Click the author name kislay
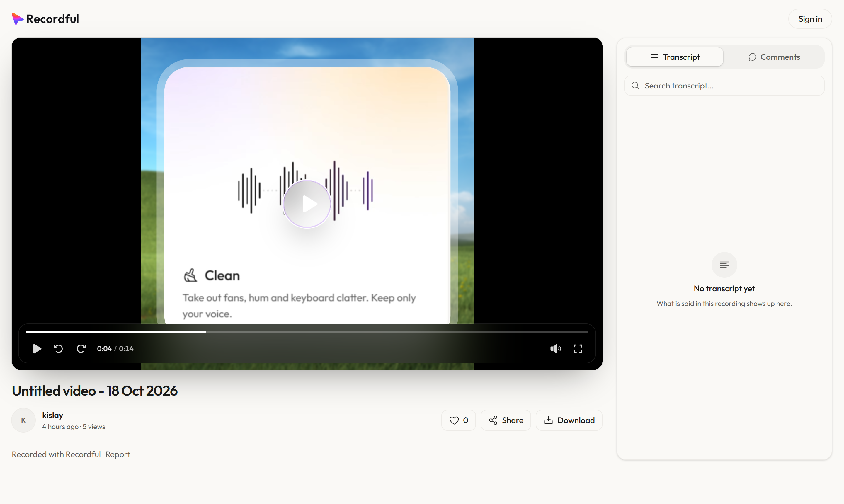 [x=52, y=415]
